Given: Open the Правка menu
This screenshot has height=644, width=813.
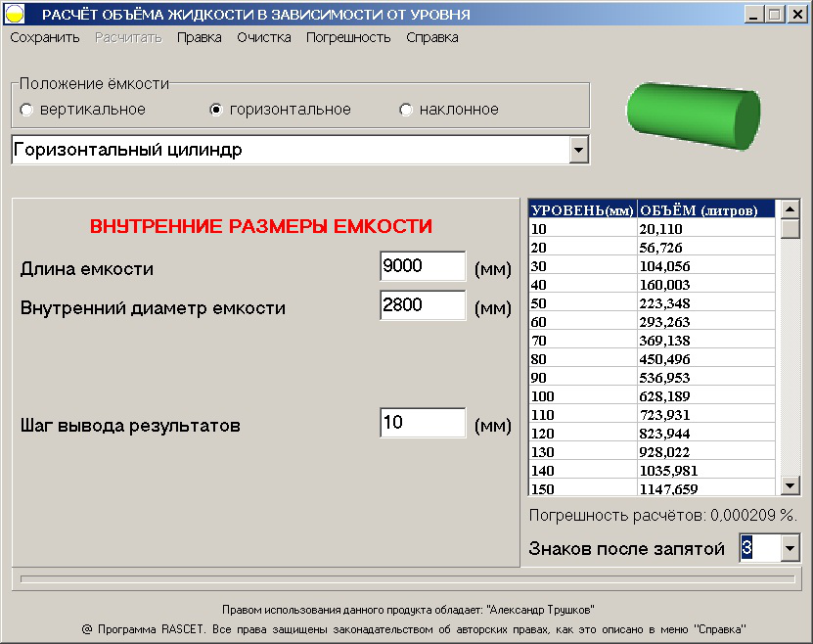Looking at the screenshot, I should coord(200,36).
